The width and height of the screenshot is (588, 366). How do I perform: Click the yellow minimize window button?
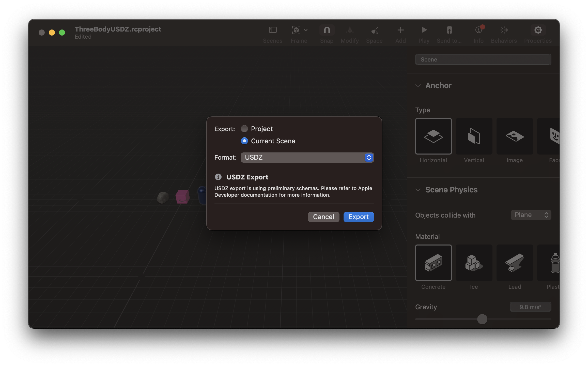(x=52, y=33)
